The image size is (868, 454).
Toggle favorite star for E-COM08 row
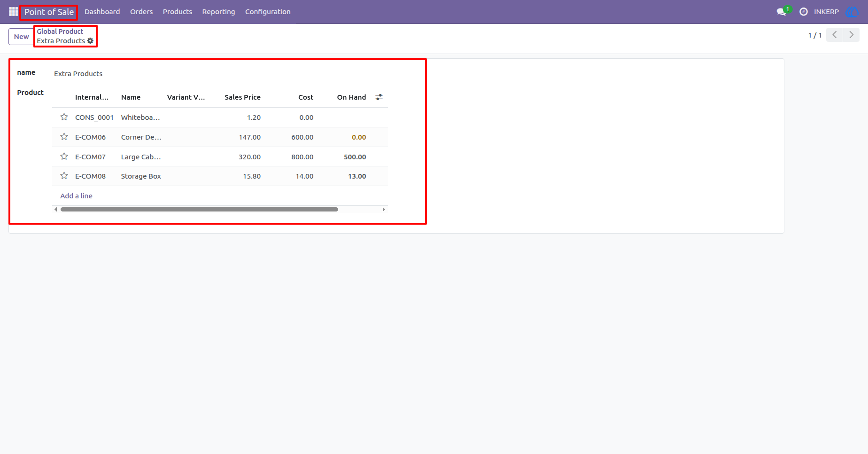(64, 176)
